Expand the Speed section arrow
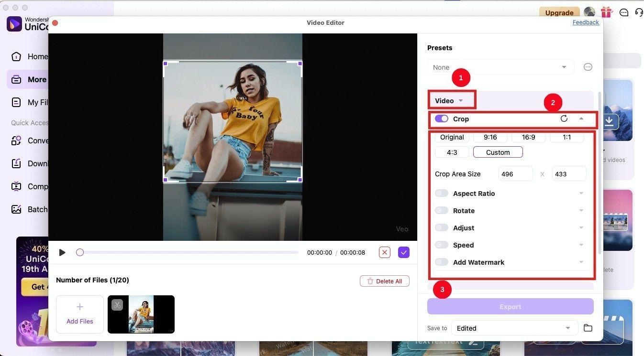Viewport: 644px width, 356px height. tap(581, 245)
